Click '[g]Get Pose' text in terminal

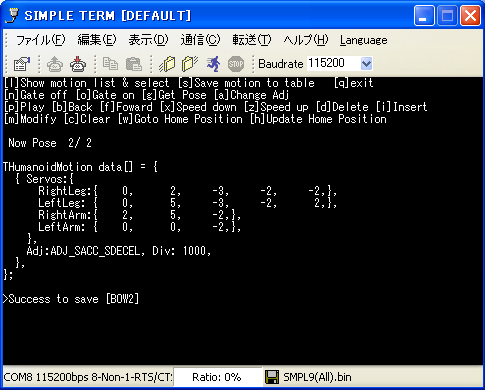click(x=174, y=95)
